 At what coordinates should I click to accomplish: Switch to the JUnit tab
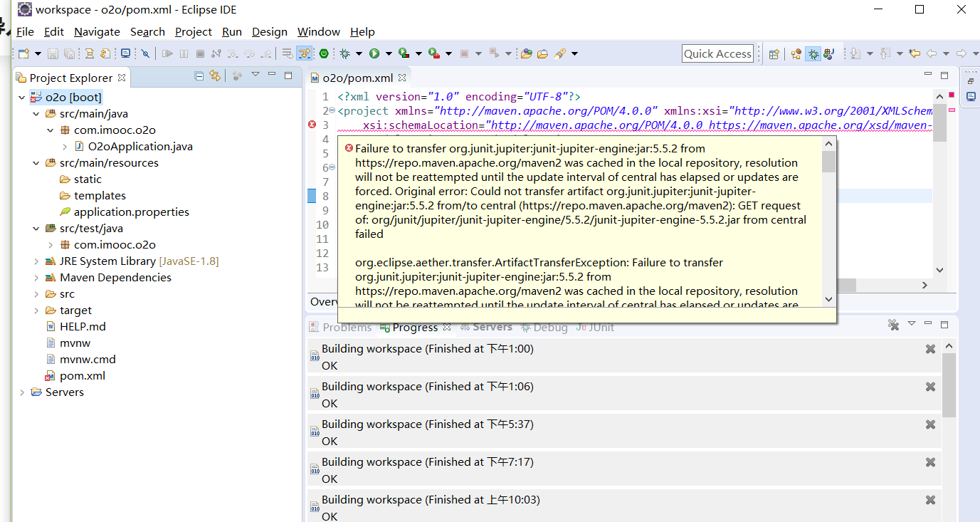[595, 327]
